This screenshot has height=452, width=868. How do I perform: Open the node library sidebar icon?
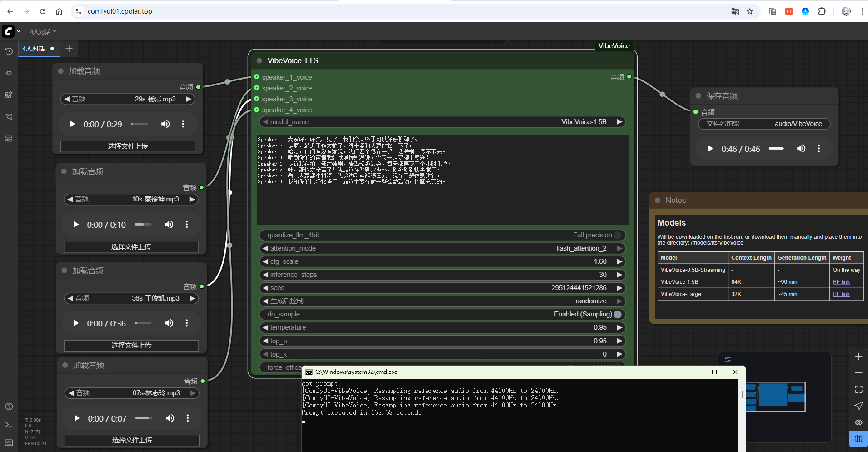[9, 73]
